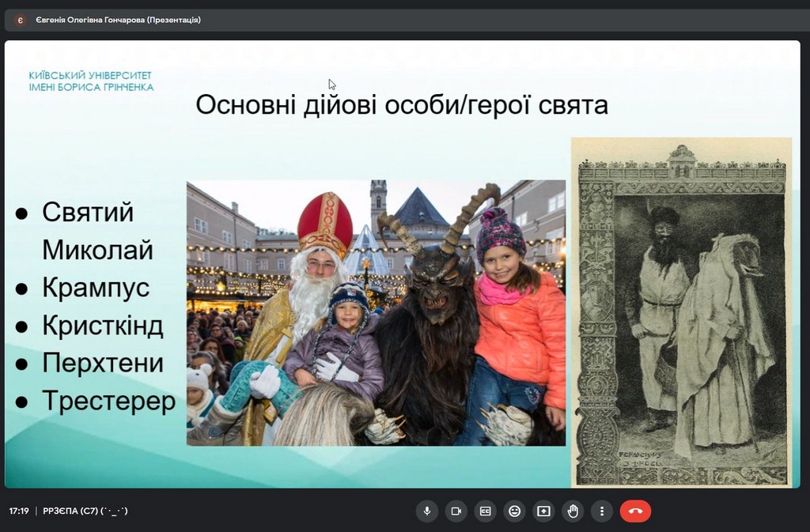Click the 17:19 meeting clock
This screenshot has height=532, width=810.
19,511
